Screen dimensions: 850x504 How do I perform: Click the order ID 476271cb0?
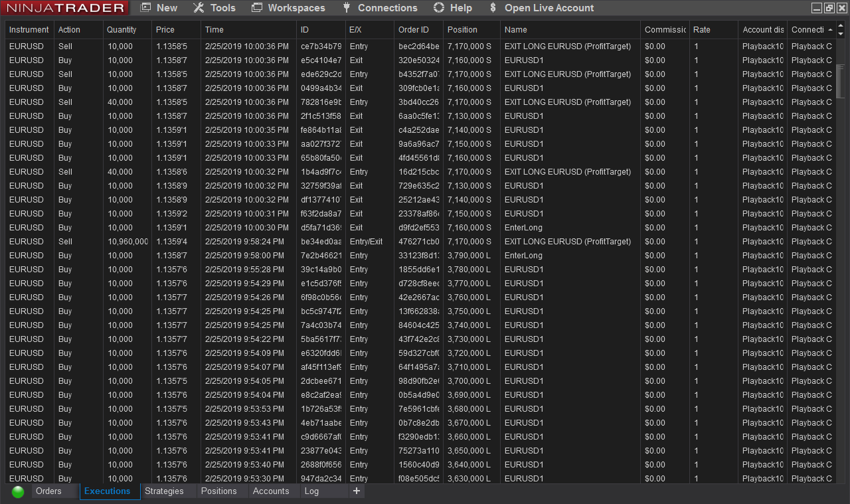point(418,242)
